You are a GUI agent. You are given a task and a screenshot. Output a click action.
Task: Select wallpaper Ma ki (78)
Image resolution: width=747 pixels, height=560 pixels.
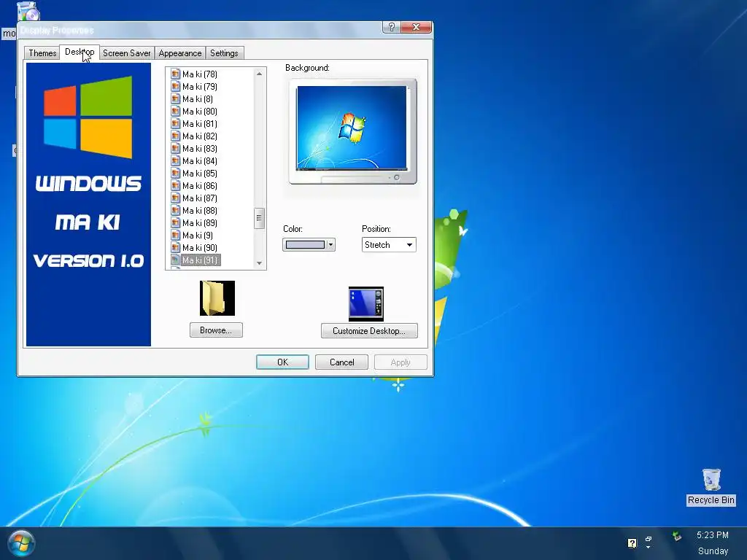[x=200, y=74]
